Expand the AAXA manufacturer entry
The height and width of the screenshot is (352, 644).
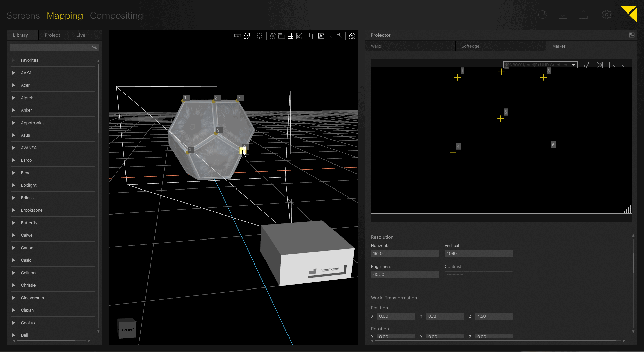point(14,73)
